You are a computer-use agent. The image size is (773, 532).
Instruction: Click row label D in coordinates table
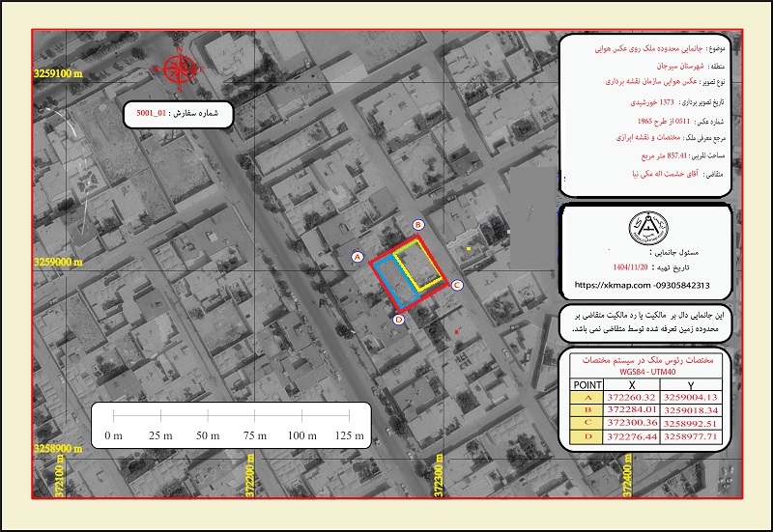[x=587, y=436]
